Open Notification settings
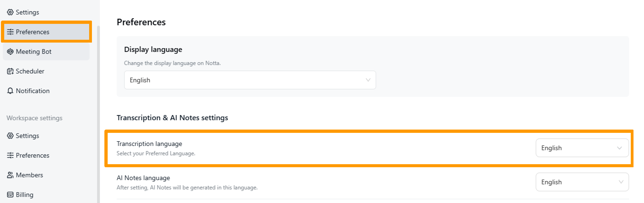644x203 pixels. 46,91
